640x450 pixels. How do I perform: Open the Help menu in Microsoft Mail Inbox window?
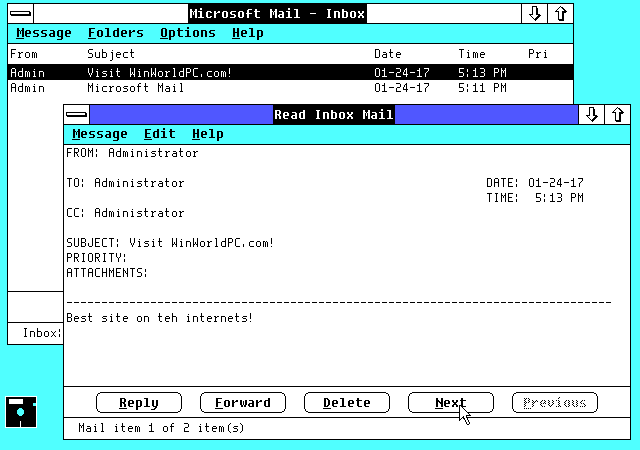(x=248, y=33)
